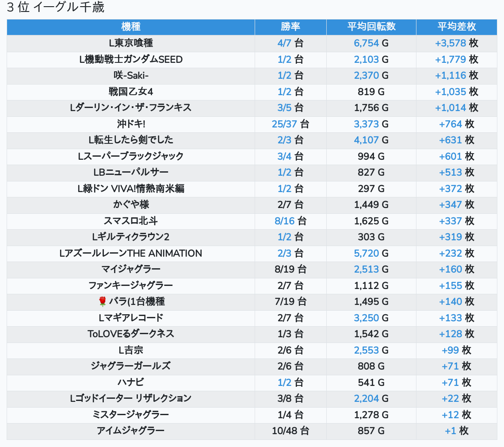The width and height of the screenshot is (504, 447).
Task: Click the +601 枚 difference value
Action: (x=456, y=156)
